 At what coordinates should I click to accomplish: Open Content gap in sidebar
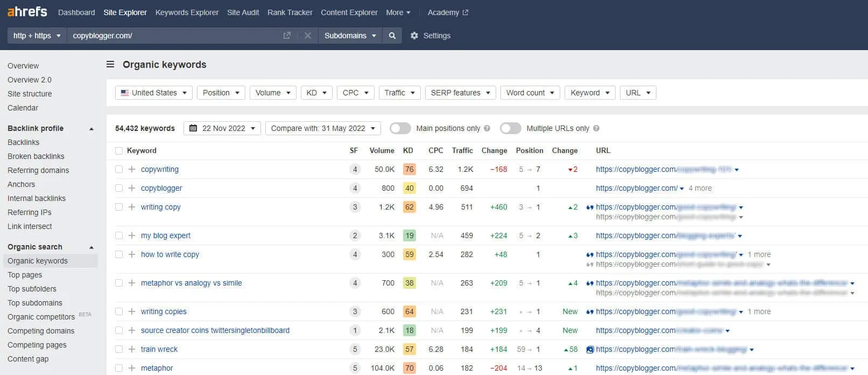(x=28, y=359)
